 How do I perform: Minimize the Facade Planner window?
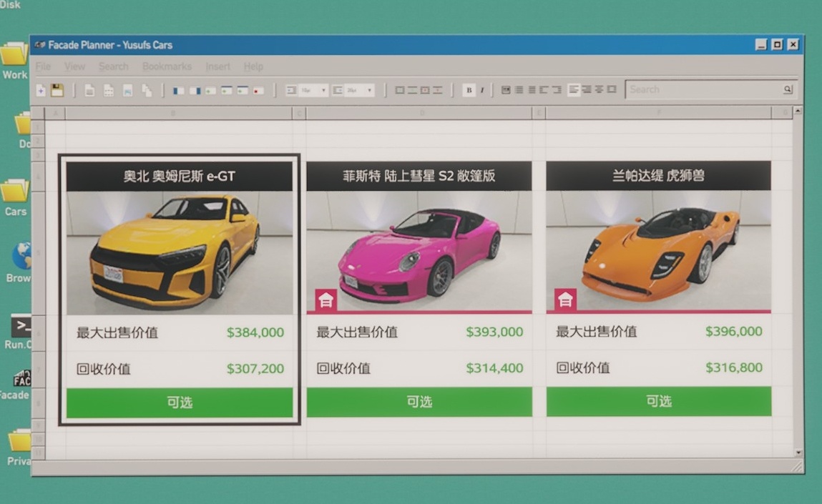(761, 44)
